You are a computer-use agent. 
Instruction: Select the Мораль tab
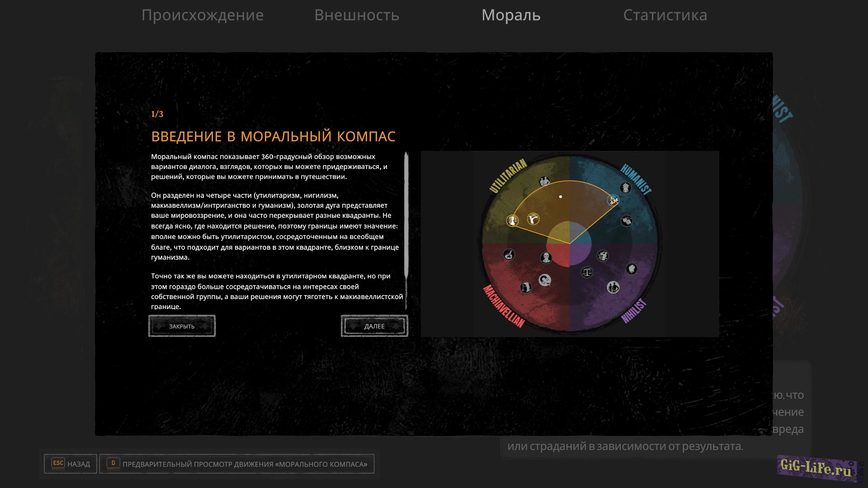coord(511,15)
